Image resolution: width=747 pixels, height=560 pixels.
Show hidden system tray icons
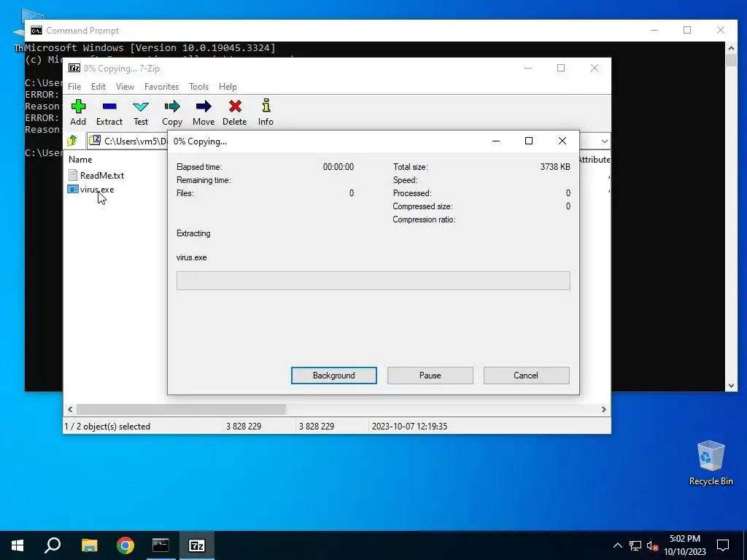(x=617, y=545)
